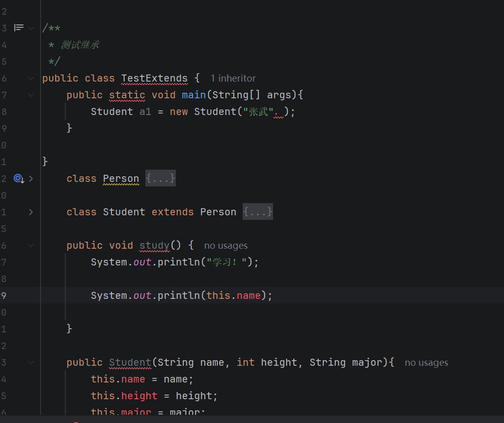Click 'this.height' assignment line
504x423 pixels.
[x=154, y=396]
